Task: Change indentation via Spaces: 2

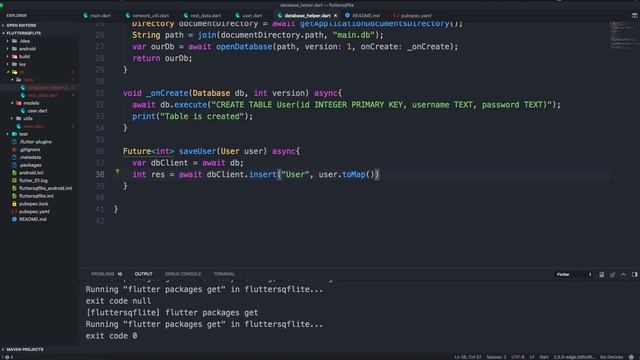Action: click(496, 357)
